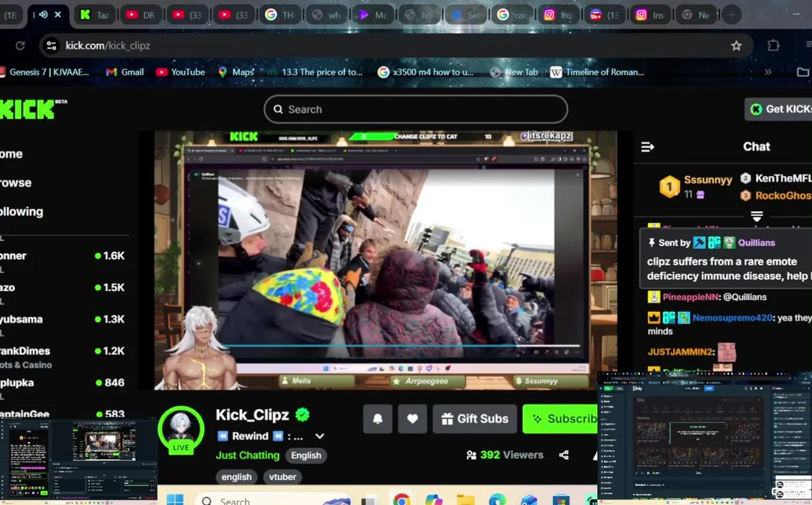The height and width of the screenshot is (505, 812).
Task: Open Google Chrome from the taskbar
Action: (x=401, y=499)
